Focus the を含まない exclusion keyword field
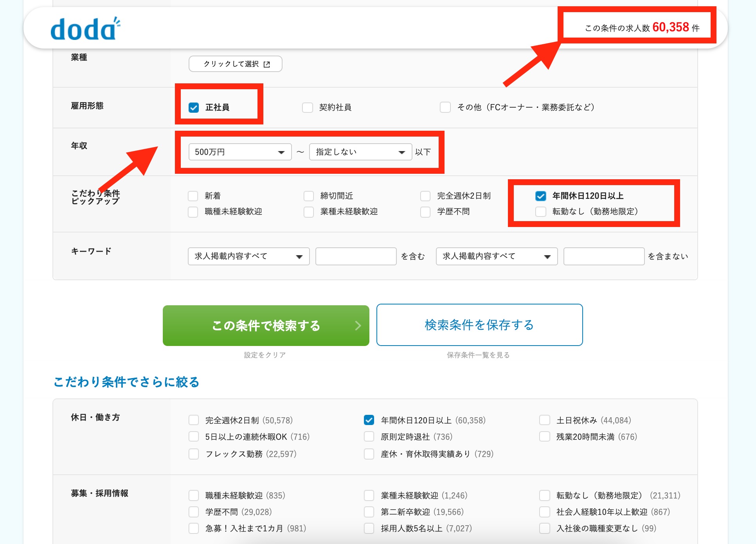The height and width of the screenshot is (544, 756). click(x=603, y=256)
